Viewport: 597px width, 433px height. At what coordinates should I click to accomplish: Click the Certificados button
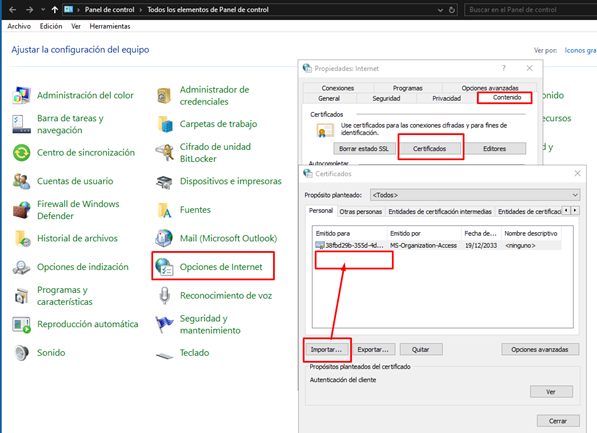click(429, 149)
